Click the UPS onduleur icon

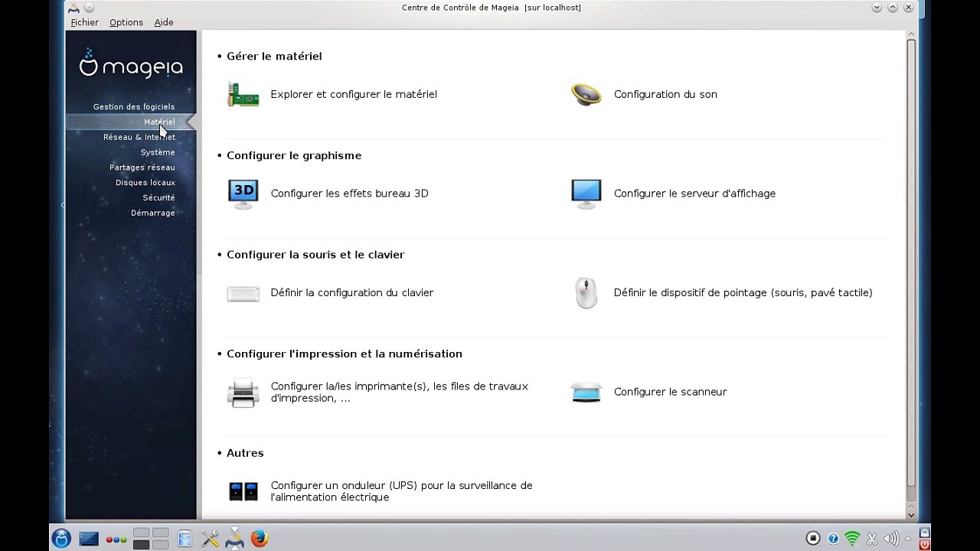pyautogui.click(x=243, y=491)
